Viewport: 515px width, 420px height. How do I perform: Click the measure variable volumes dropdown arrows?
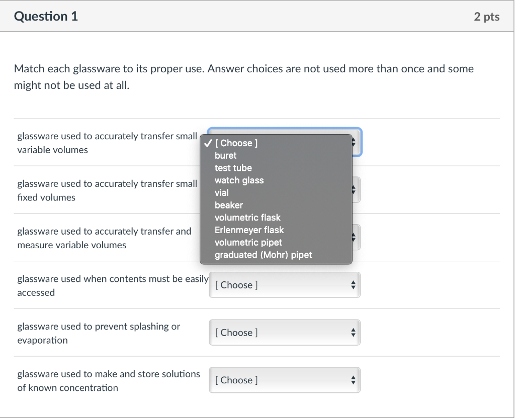tap(354, 237)
